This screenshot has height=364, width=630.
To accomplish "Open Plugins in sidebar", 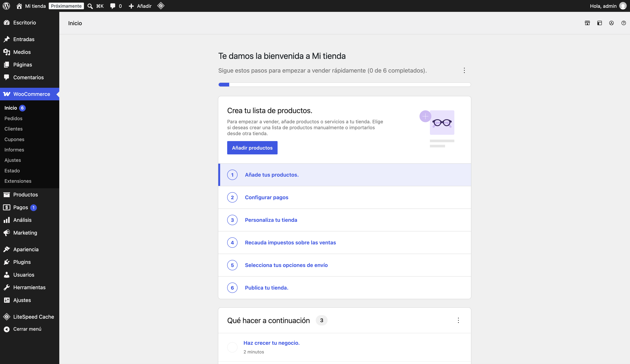I will click(x=29, y=262).
